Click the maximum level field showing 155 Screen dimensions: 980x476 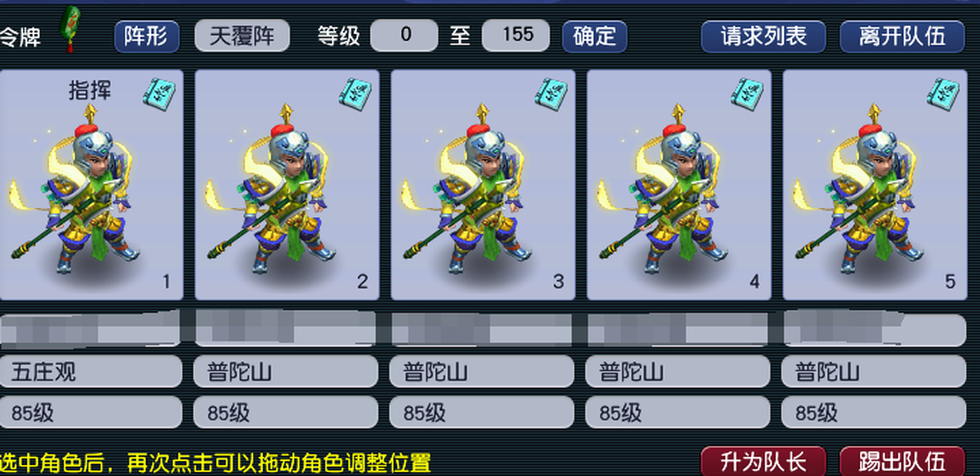516,36
